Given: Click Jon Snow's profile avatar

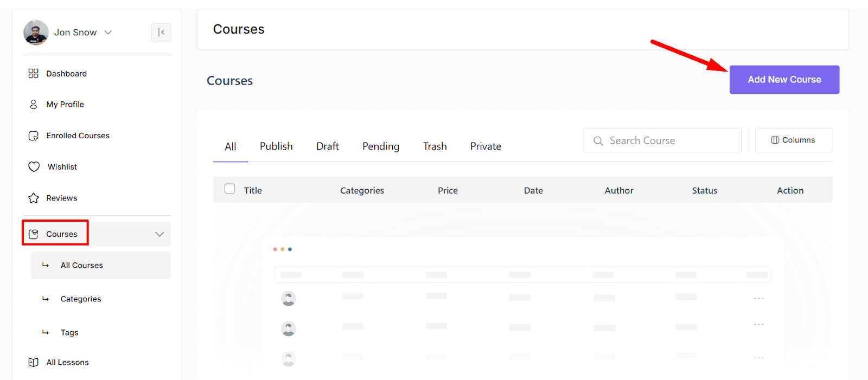Looking at the screenshot, I should click(36, 33).
